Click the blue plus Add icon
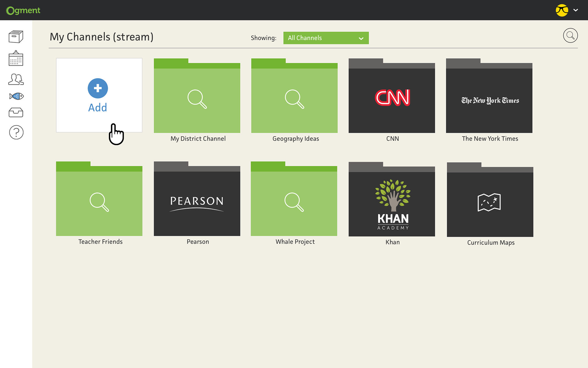Viewport: 588px width, 368px height. [x=98, y=88]
